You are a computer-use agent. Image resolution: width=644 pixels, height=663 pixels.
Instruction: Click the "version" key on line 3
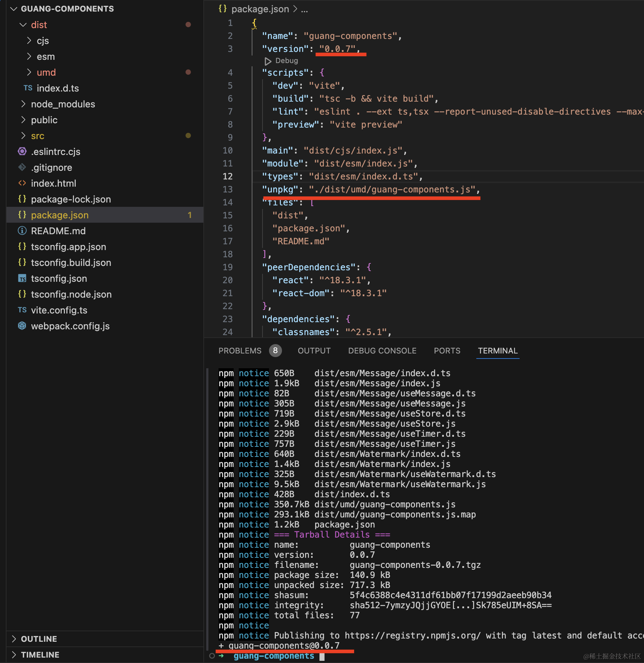click(285, 49)
